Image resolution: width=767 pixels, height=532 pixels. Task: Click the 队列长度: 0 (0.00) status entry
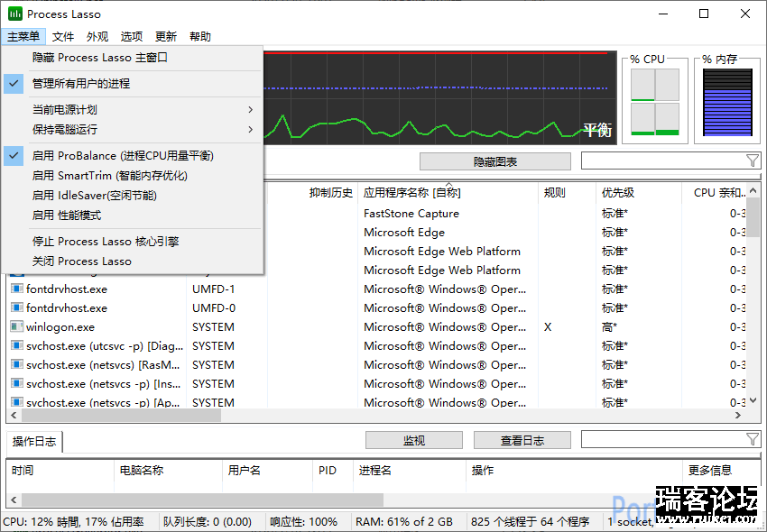pos(208,522)
